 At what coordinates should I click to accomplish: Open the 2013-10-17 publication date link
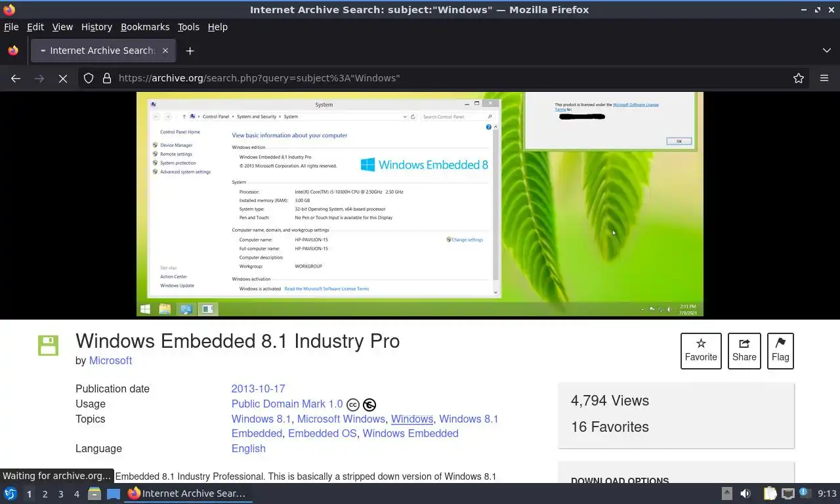(x=258, y=388)
